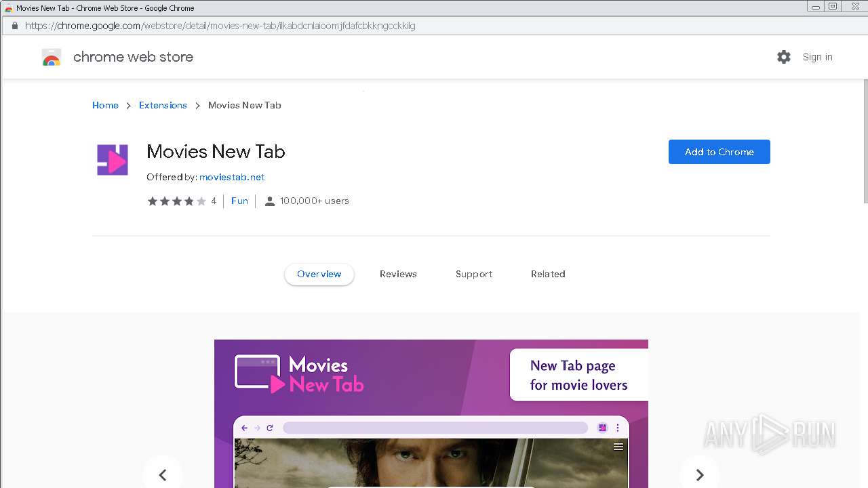Switch to the Reviews tab
Screen dimensions: 868x488
click(398, 274)
